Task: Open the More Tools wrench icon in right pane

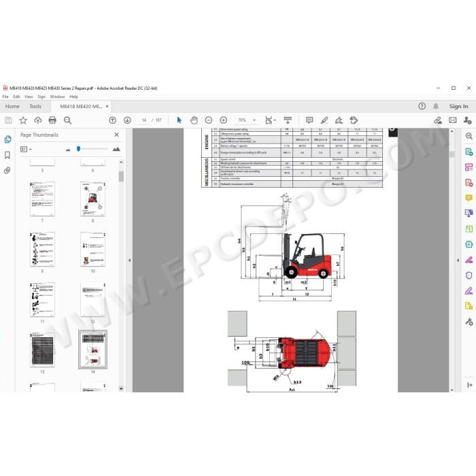Action: (x=469, y=322)
